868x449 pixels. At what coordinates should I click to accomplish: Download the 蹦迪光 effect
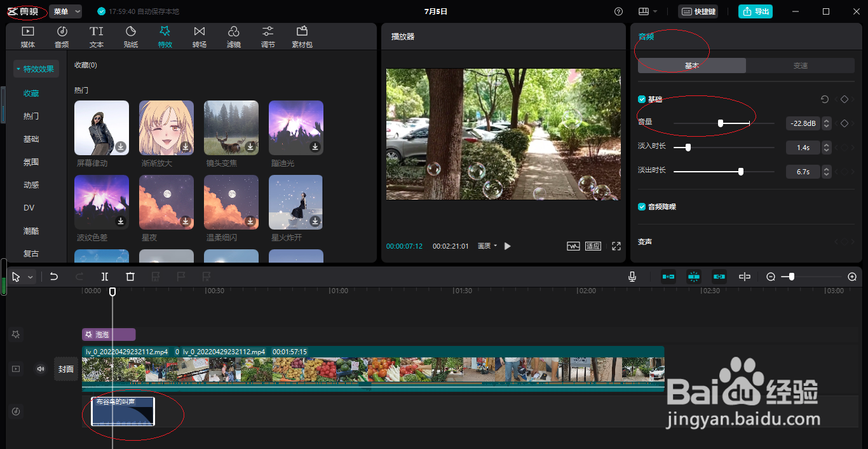tap(315, 147)
